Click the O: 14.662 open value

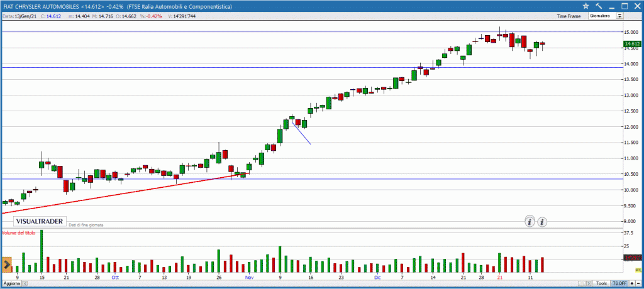[125, 16]
